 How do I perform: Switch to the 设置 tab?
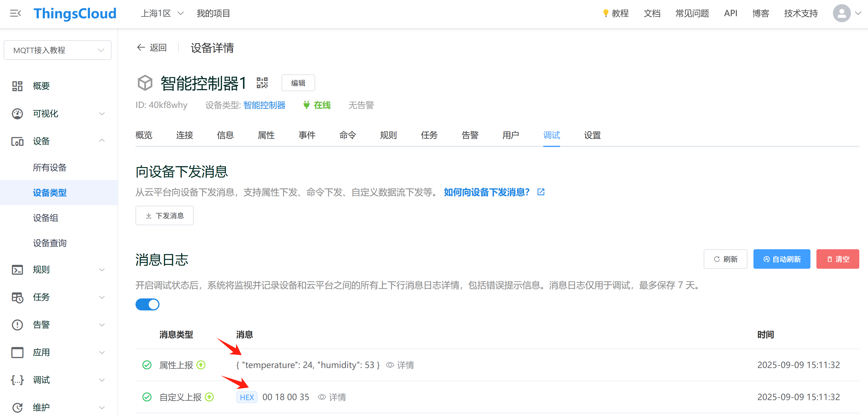point(592,135)
